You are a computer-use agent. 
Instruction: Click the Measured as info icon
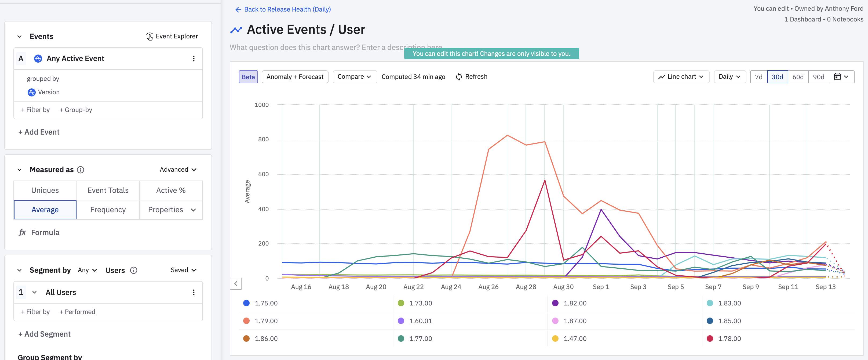(x=81, y=170)
